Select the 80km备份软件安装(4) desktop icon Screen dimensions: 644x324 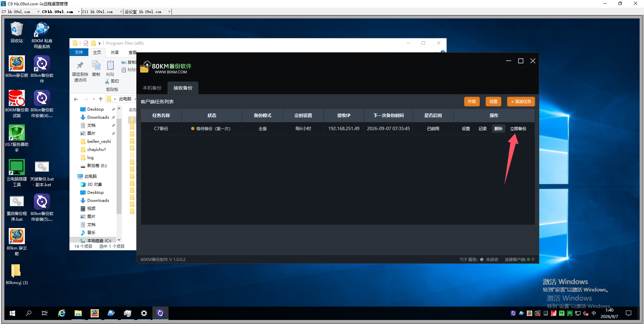pos(42,104)
